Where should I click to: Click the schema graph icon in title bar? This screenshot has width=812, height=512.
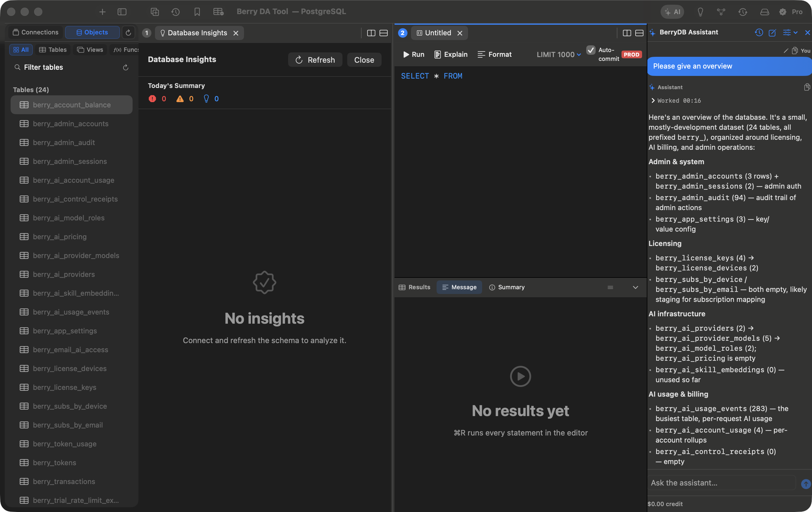[x=721, y=12]
